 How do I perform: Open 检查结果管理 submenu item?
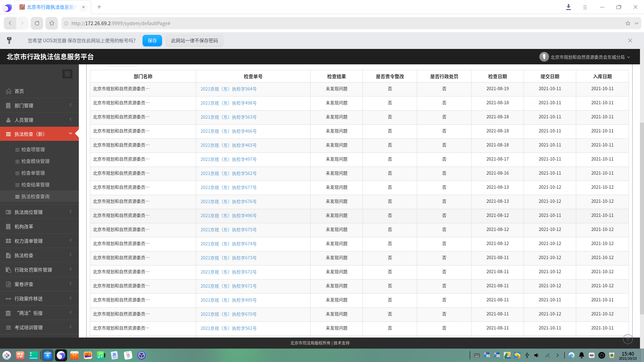(x=35, y=185)
